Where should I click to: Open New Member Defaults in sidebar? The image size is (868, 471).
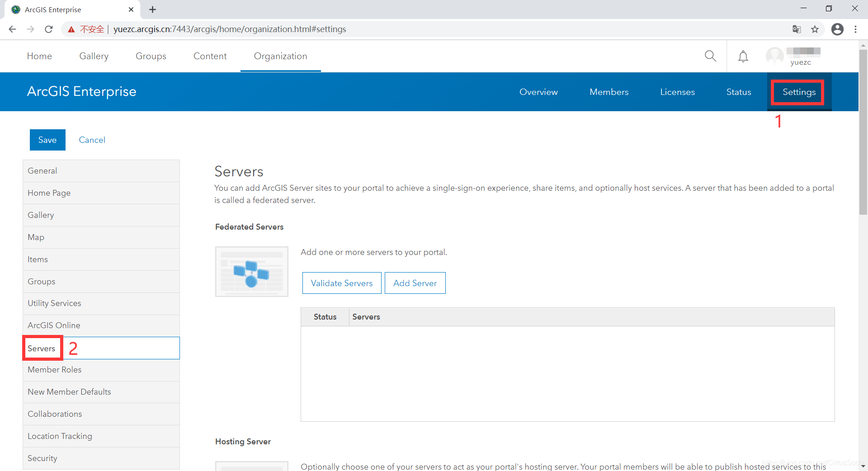(x=101, y=392)
